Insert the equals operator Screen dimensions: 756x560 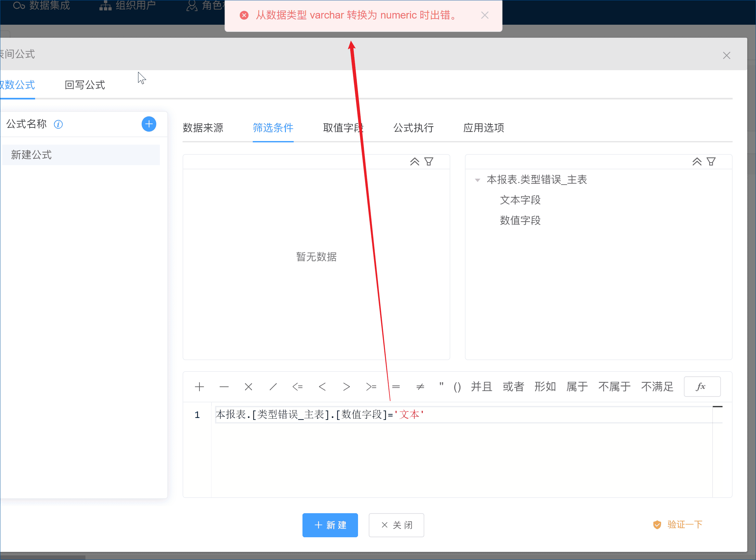396,387
